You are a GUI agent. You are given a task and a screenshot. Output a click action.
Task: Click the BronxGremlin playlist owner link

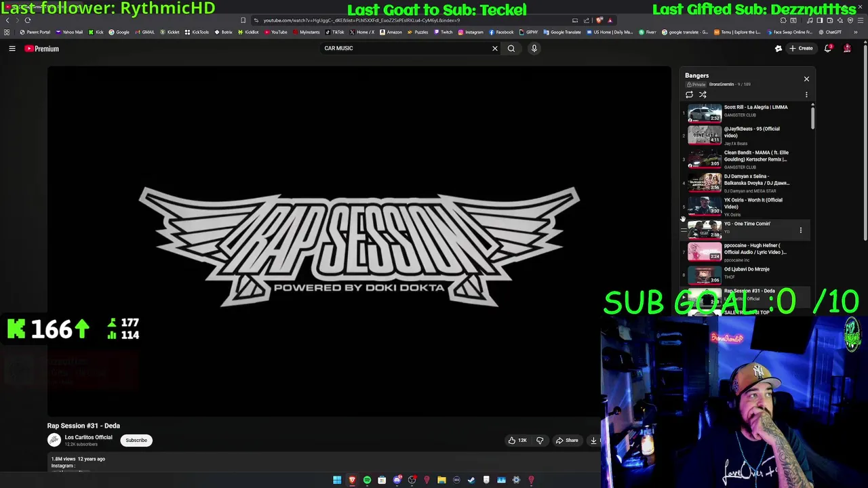pos(722,85)
